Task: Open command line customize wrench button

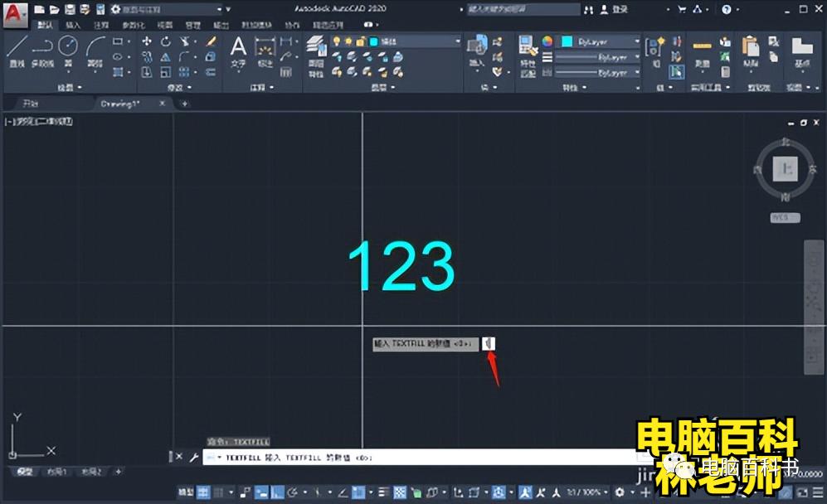Action: pos(193,457)
